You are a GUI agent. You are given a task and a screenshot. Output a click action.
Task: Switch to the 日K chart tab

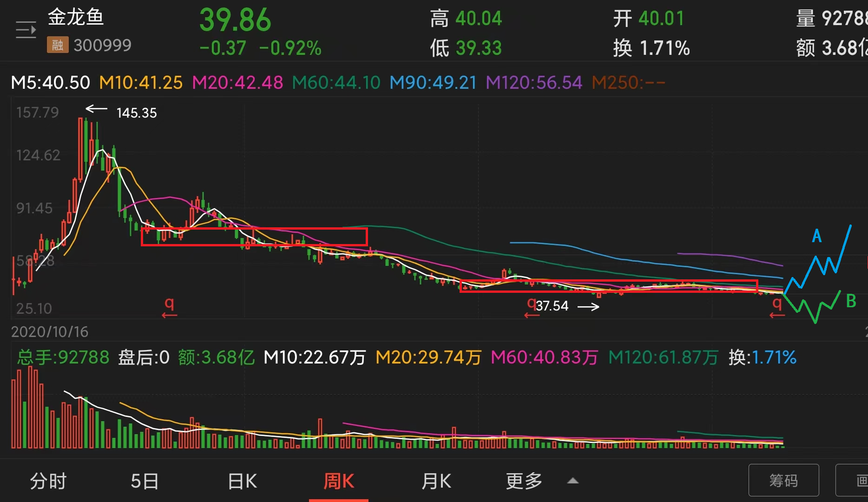point(243,481)
